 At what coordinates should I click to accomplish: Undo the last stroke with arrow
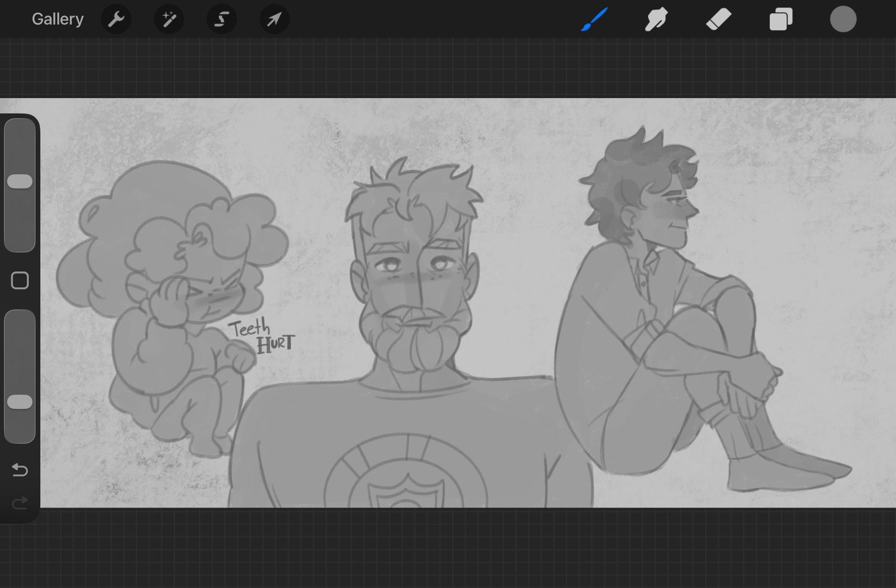point(20,470)
